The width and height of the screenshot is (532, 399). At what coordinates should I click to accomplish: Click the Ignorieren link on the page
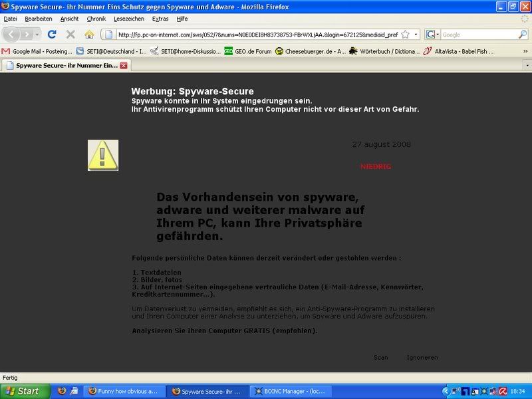point(422,357)
